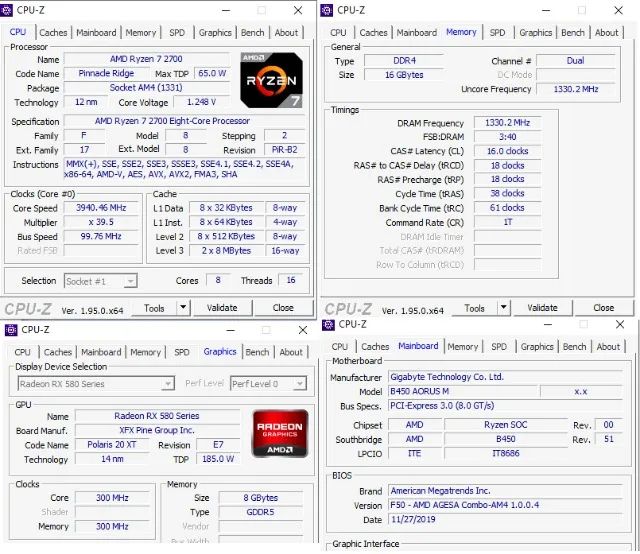Click the GPU Code Name value Polaris 20 XT
The height and width of the screenshot is (554, 640).
click(111, 445)
